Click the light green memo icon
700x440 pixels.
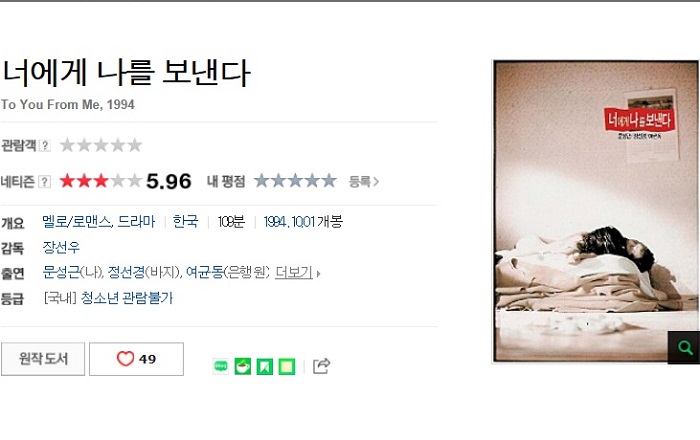(287, 366)
